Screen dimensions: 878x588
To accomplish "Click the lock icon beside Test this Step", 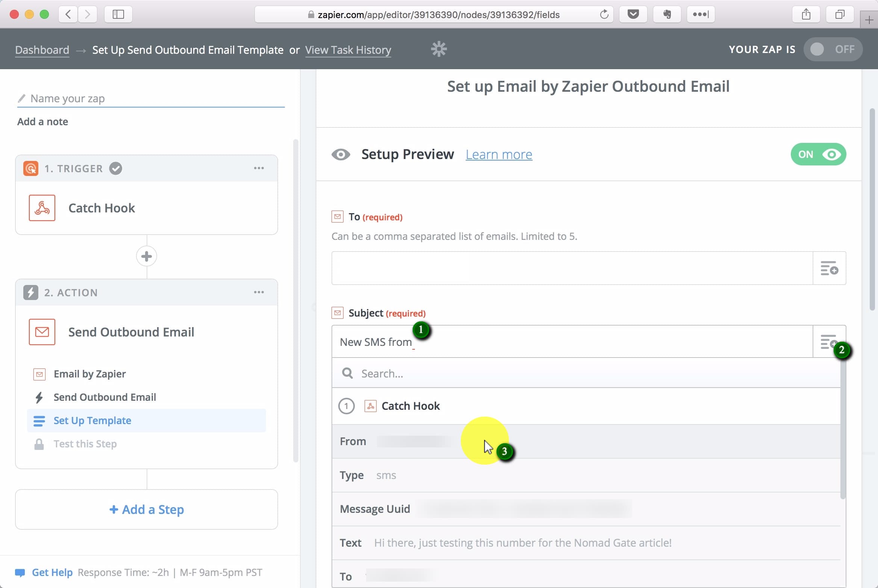I will (39, 444).
